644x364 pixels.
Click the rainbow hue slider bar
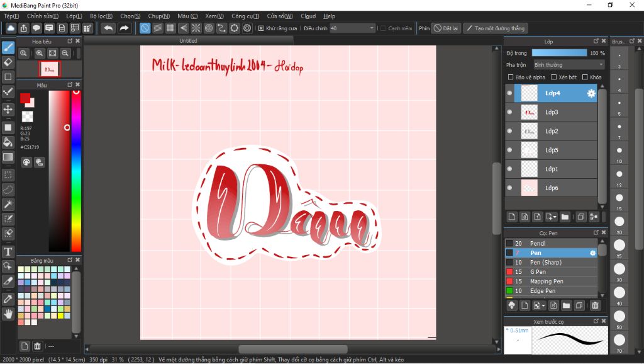[76, 171]
